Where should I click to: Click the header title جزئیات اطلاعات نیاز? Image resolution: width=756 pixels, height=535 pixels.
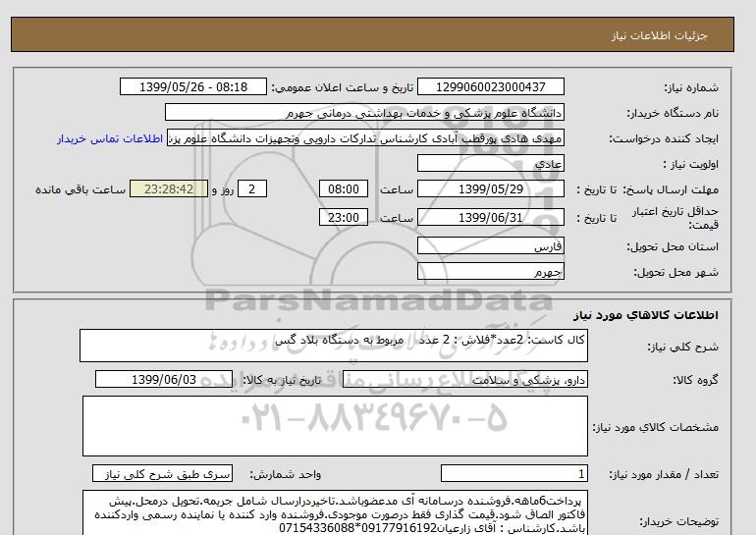click(659, 35)
